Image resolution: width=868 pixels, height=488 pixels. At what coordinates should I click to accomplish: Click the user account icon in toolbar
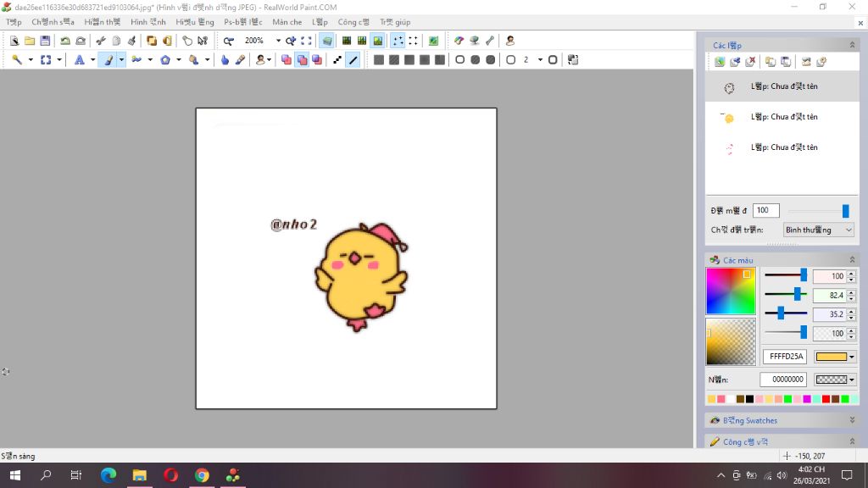[509, 41]
